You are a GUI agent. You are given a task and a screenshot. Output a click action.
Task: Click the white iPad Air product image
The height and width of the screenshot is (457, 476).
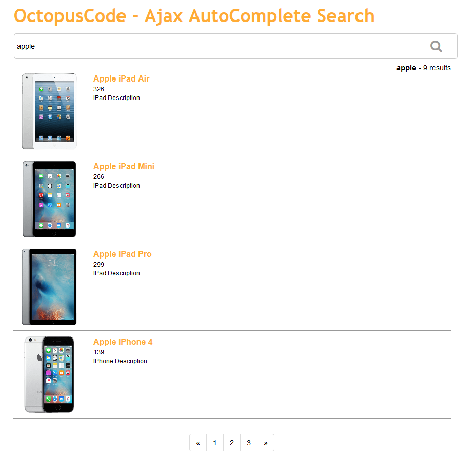(x=49, y=111)
